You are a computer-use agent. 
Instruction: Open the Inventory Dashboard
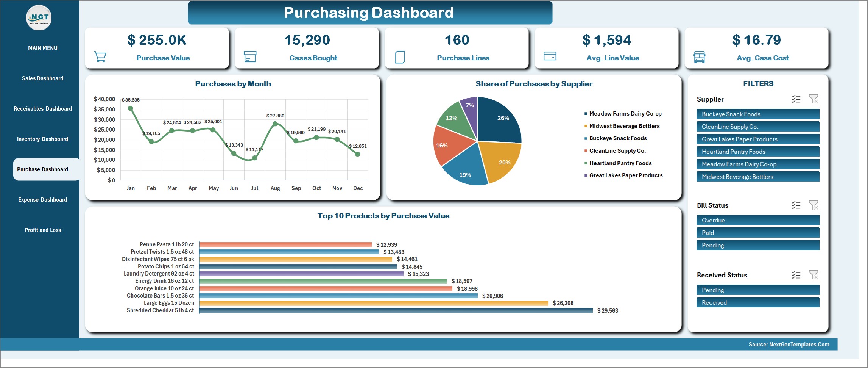coord(42,139)
